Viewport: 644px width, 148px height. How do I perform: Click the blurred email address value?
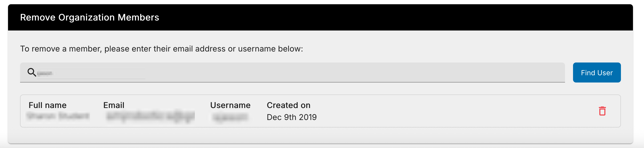point(150,116)
